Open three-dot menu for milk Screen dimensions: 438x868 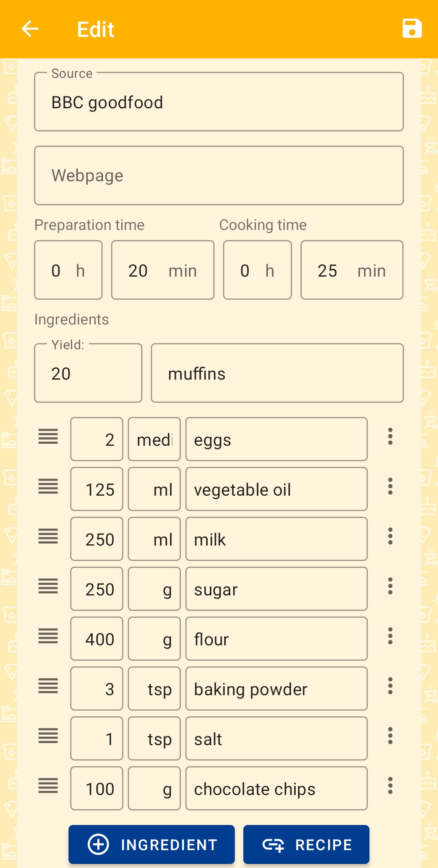(390, 537)
